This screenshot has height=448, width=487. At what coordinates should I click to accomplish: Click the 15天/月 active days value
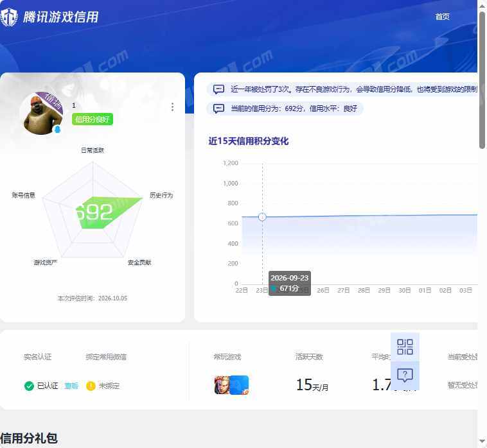point(312,385)
